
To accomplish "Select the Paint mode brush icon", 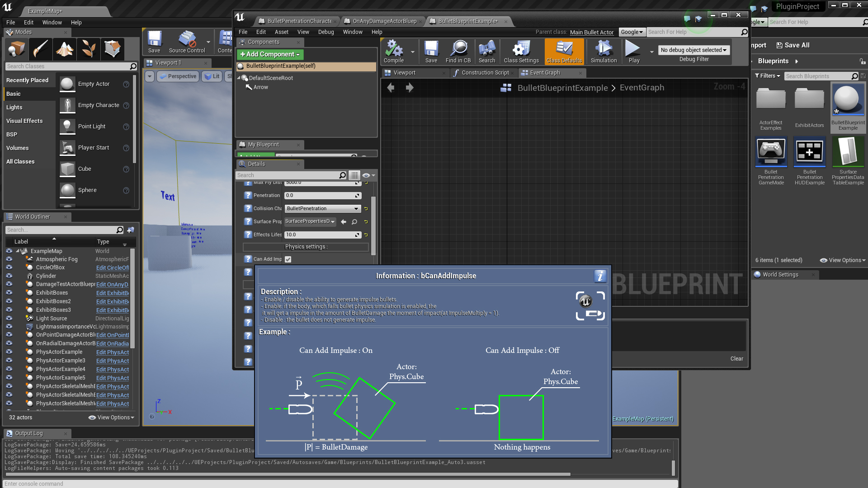I will point(40,49).
